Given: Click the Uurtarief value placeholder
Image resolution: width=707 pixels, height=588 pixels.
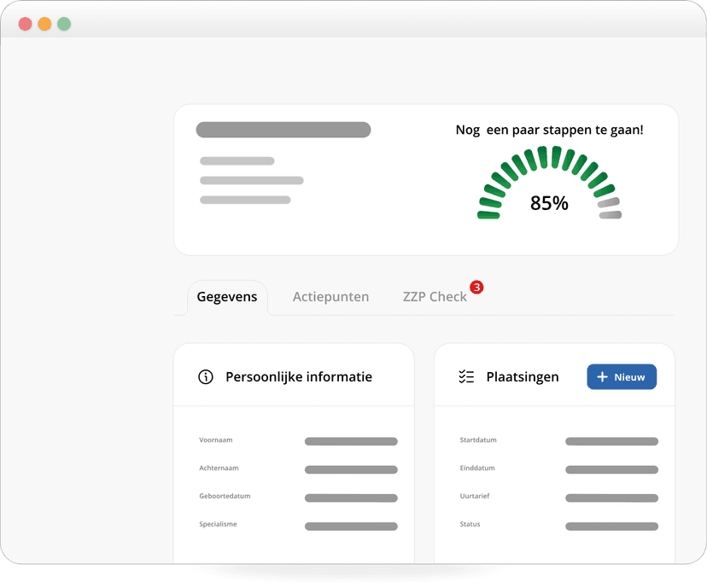Looking at the screenshot, I should pyautogui.click(x=611, y=497).
